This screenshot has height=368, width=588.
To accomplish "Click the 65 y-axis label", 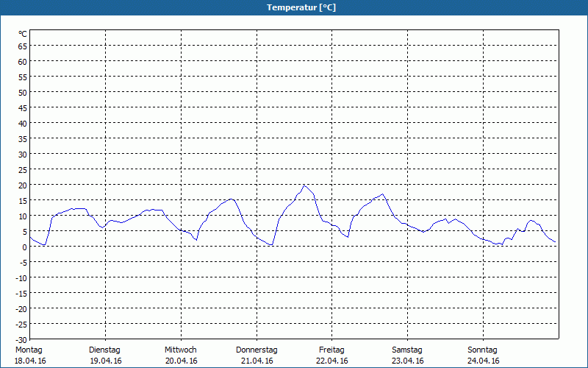I will [23, 46].
